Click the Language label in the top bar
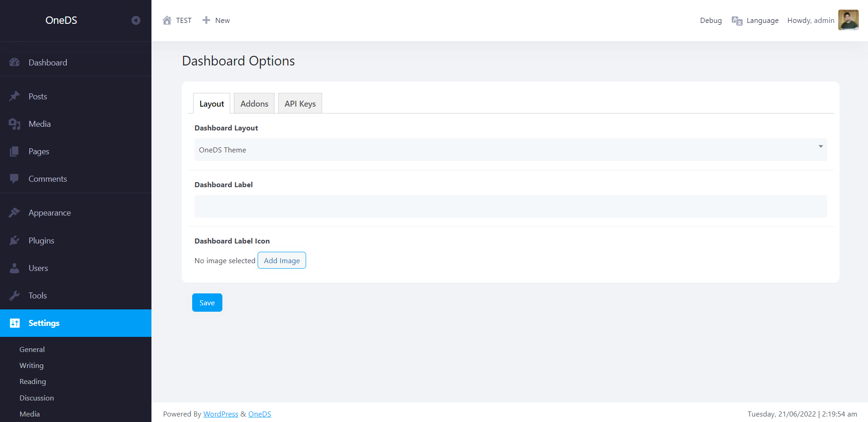 [762, 21]
